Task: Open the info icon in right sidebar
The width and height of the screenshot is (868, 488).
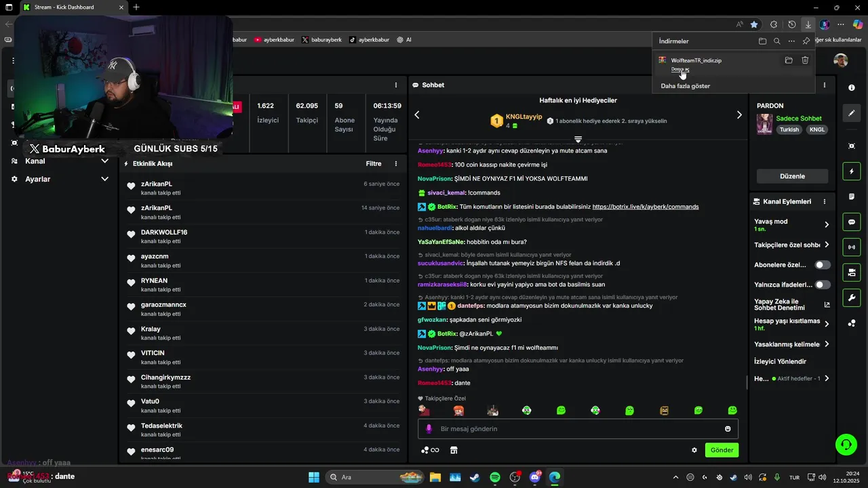Action: [852, 88]
